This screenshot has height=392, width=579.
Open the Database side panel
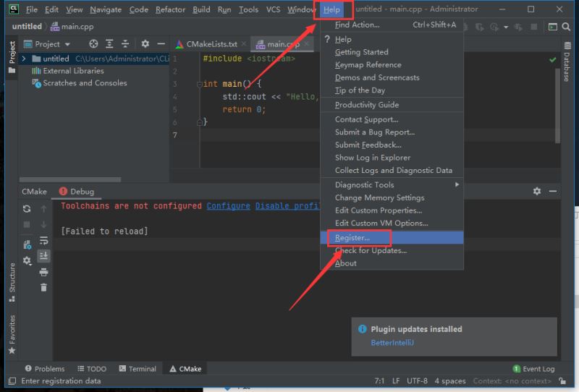click(x=567, y=61)
